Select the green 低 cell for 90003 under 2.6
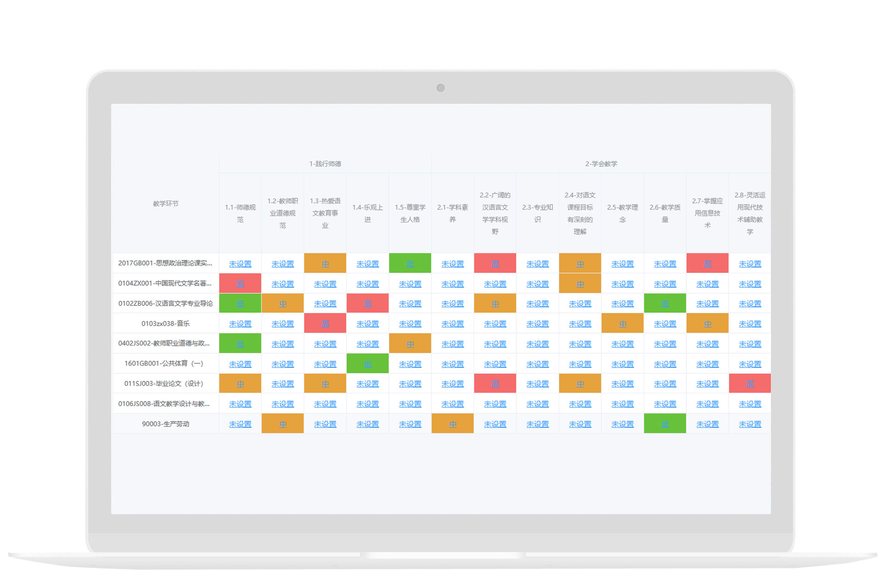Viewport: 882px width, 588px height. pyautogui.click(x=665, y=424)
